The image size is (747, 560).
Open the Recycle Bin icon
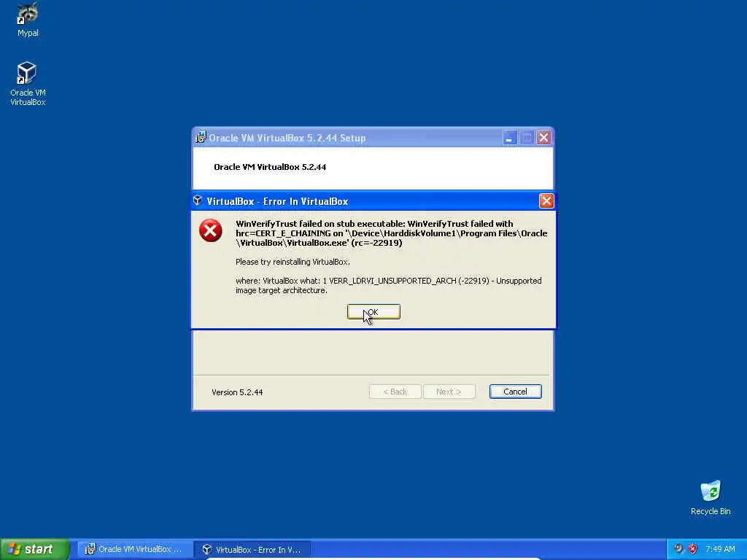coord(711,497)
